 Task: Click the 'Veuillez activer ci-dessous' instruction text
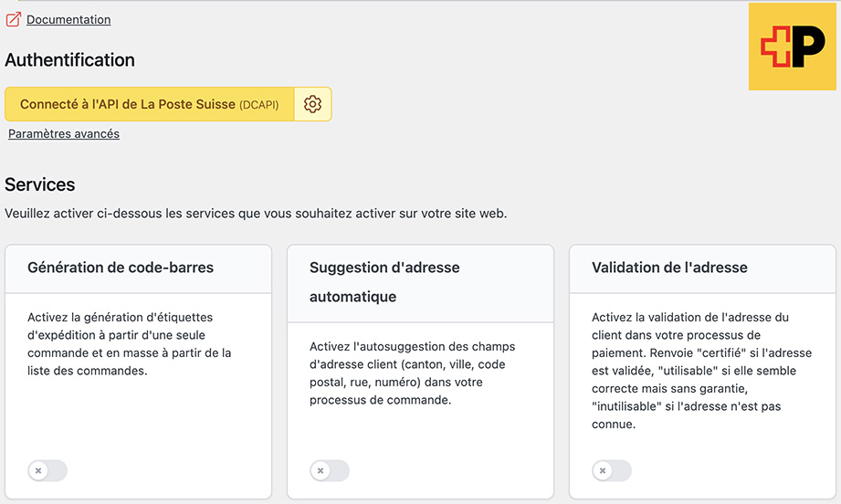(256, 214)
